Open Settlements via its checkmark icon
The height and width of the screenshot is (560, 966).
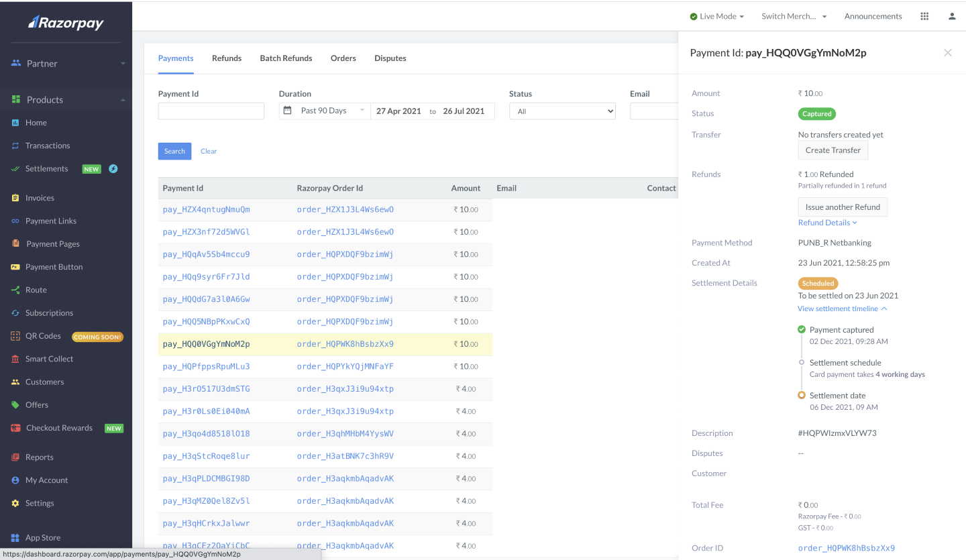click(x=15, y=169)
